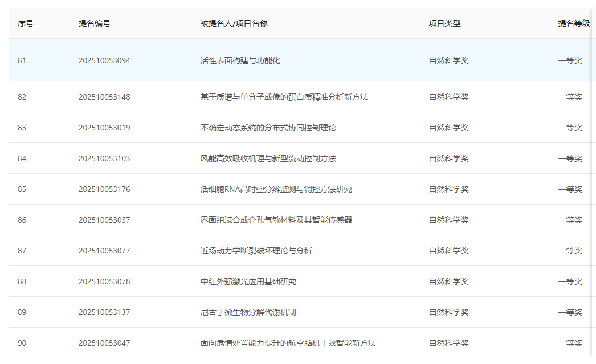596x364 pixels.
Task: Open project 活性表面构建与功能化
Action: pos(235,60)
